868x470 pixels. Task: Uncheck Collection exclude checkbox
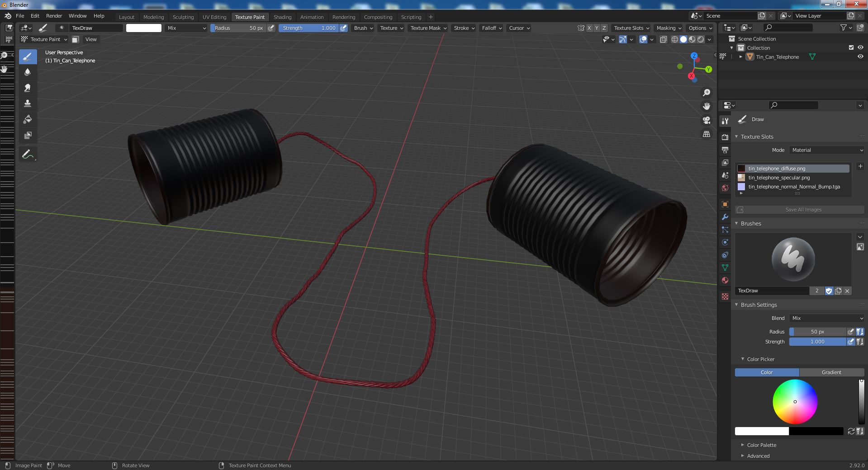851,47
